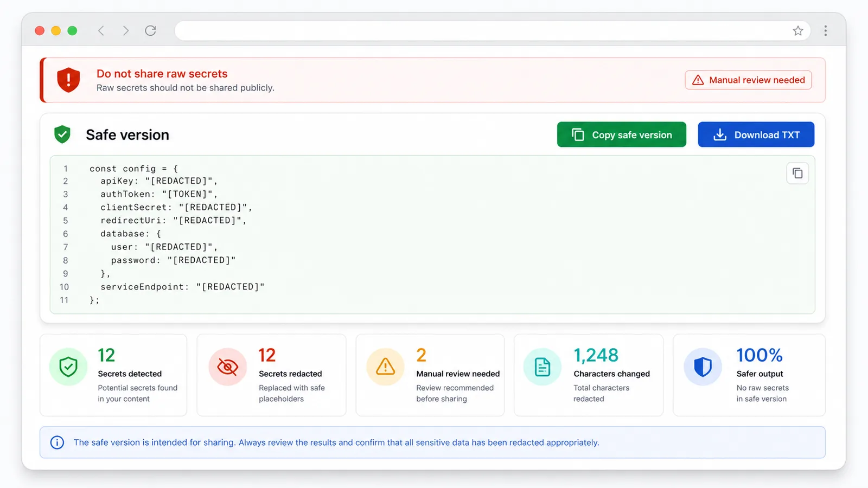Click the 'Secrets redacted' label

(290, 374)
